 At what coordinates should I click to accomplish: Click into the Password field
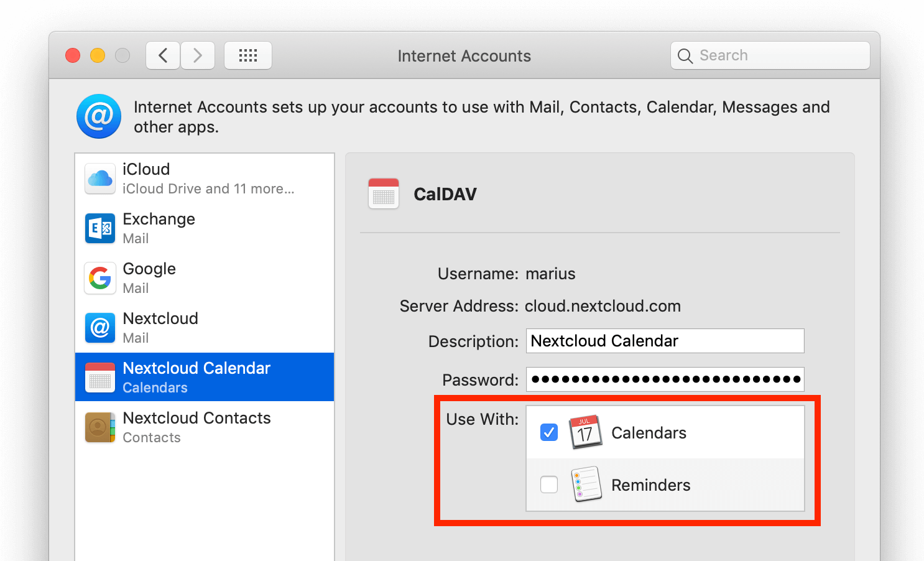(665, 379)
